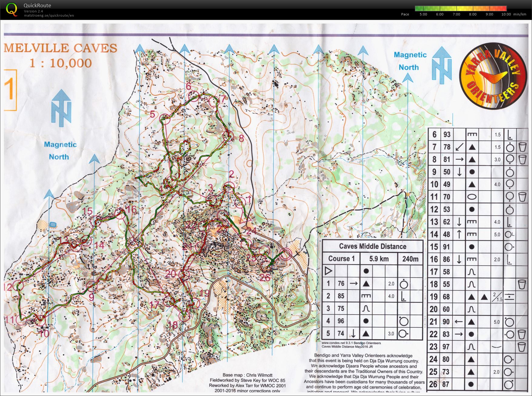Open the matstroeng.se/quickroute/en link

coord(49,15)
